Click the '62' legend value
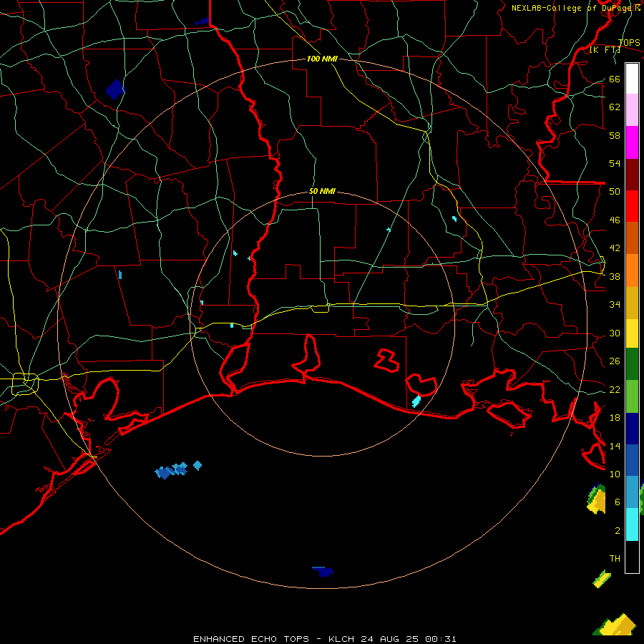 click(615, 107)
